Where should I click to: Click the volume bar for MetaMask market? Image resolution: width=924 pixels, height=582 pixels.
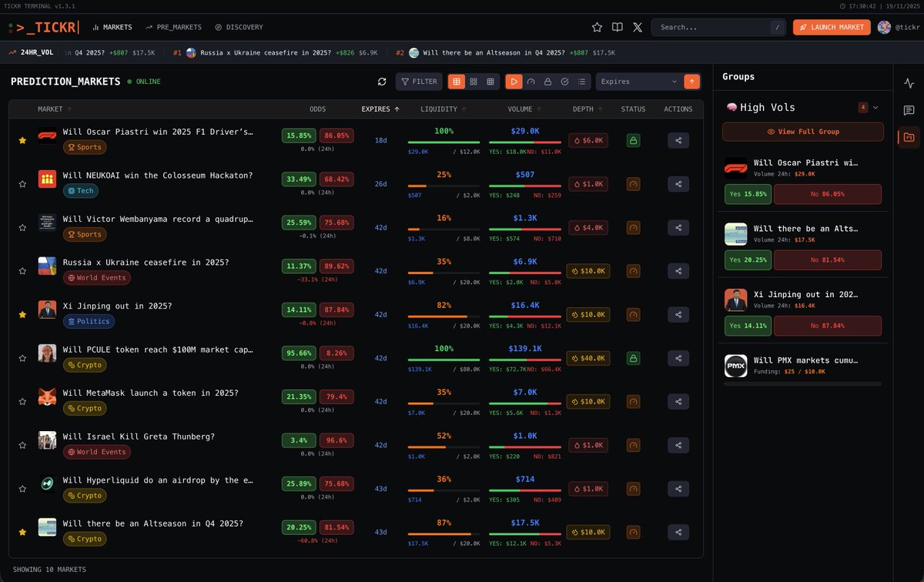[x=524, y=403]
